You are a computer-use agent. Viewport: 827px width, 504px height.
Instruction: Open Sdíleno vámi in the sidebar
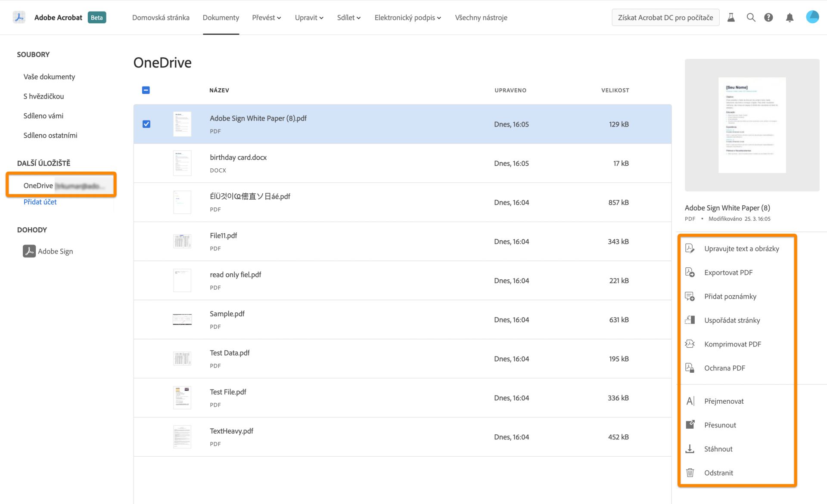(43, 116)
